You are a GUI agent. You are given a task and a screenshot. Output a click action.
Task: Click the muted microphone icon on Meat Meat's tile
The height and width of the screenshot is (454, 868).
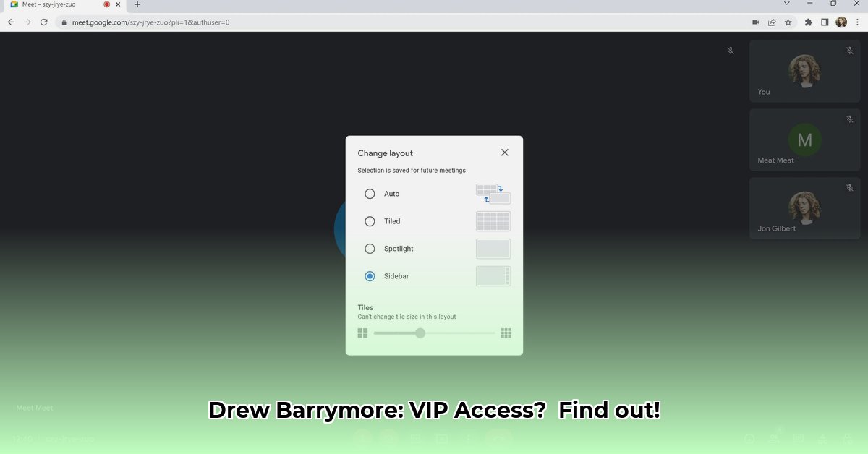click(x=850, y=119)
